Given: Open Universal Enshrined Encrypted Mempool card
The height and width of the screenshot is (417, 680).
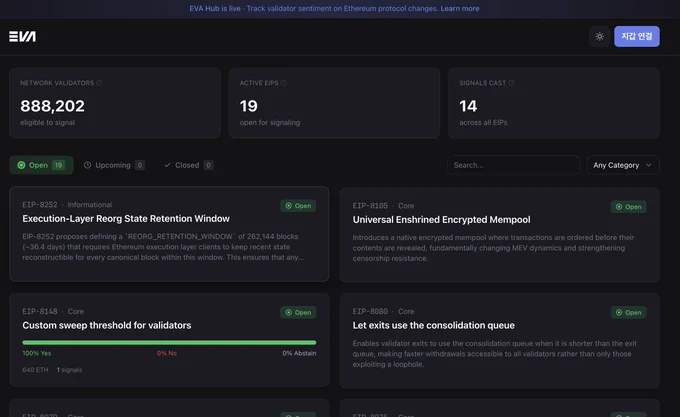Looking at the screenshot, I should 500,235.
